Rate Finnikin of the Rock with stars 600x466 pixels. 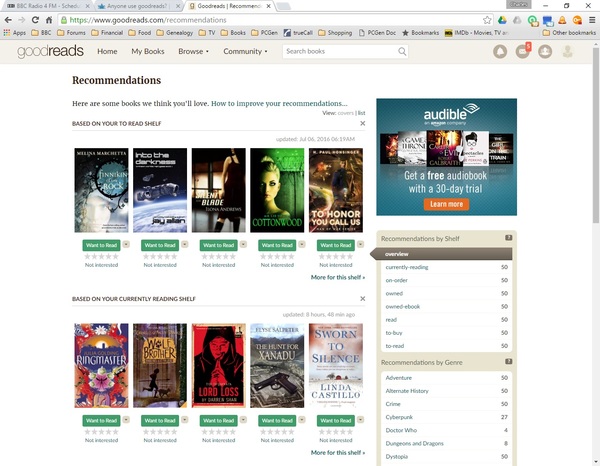(x=101, y=256)
